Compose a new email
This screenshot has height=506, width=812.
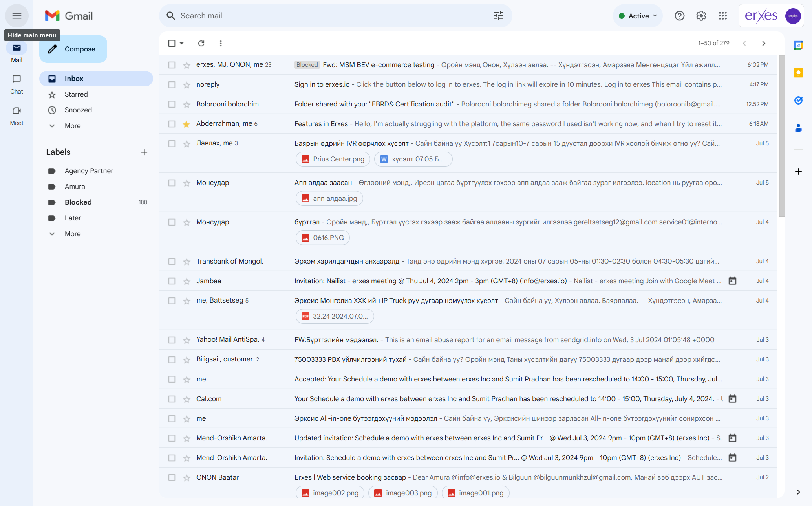[73, 49]
